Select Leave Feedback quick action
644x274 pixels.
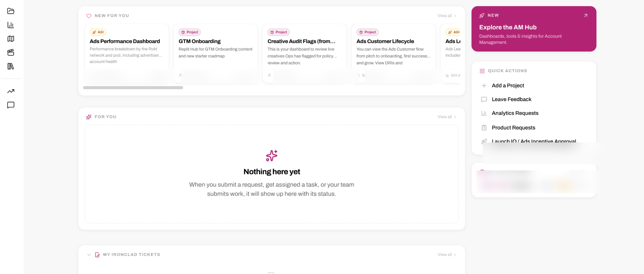[x=512, y=99]
